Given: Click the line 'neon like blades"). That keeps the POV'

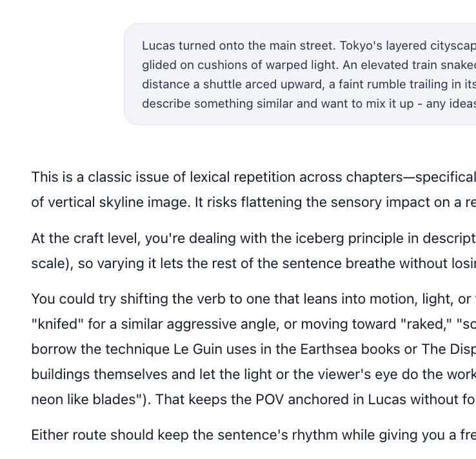Looking at the screenshot, I should coord(253,400).
